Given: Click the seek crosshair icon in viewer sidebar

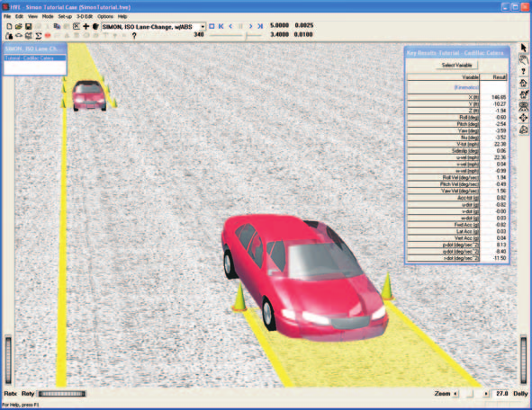Looking at the screenshot, I should click(x=524, y=118).
